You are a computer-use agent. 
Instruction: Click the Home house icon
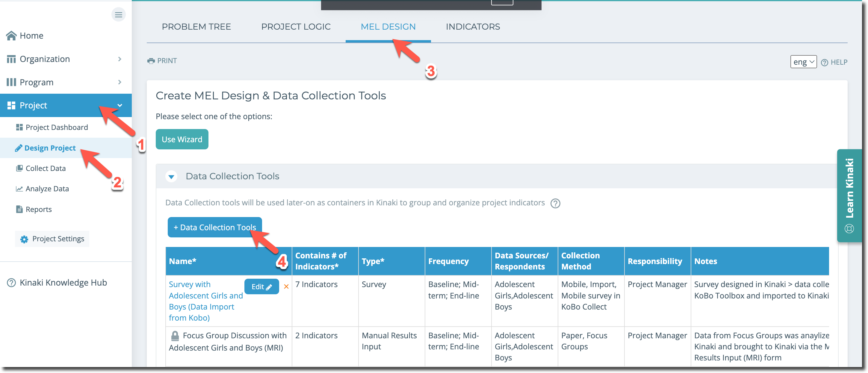point(11,36)
